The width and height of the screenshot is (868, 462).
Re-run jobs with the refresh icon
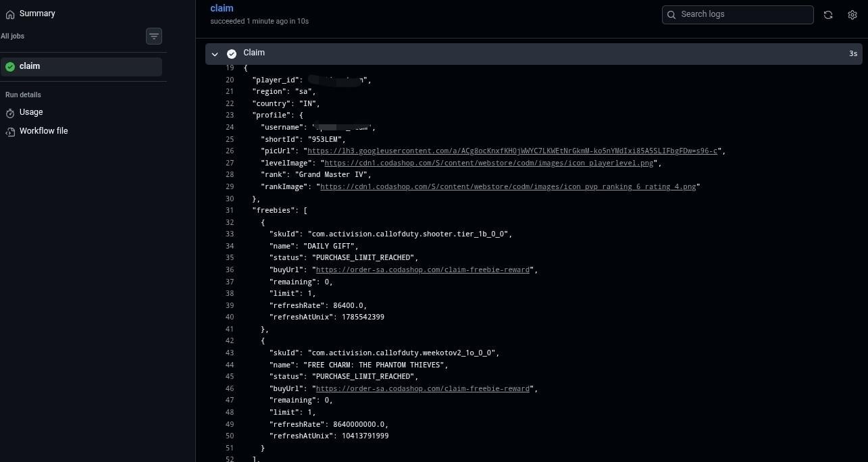pos(828,15)
